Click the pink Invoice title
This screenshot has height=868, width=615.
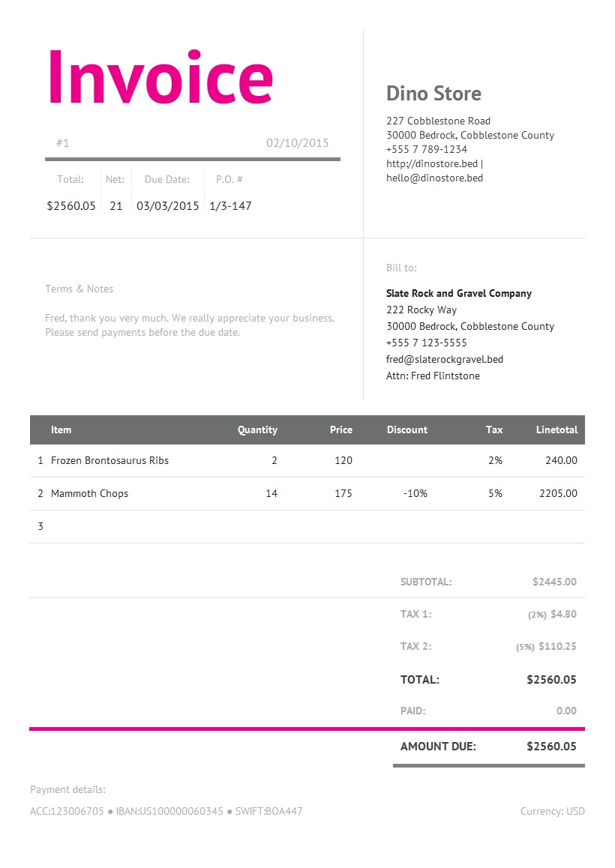click(160, 77)
